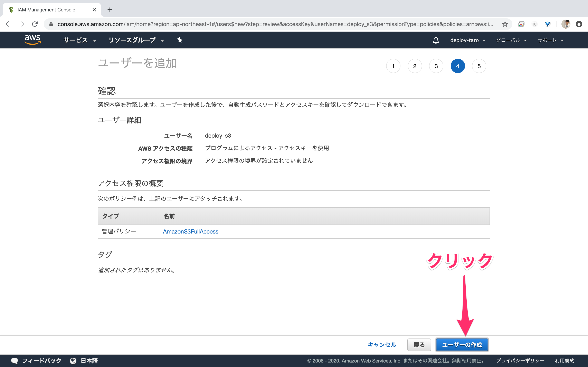Bookmark the page with the star icon
588x367 pixels.
point(504,24)
